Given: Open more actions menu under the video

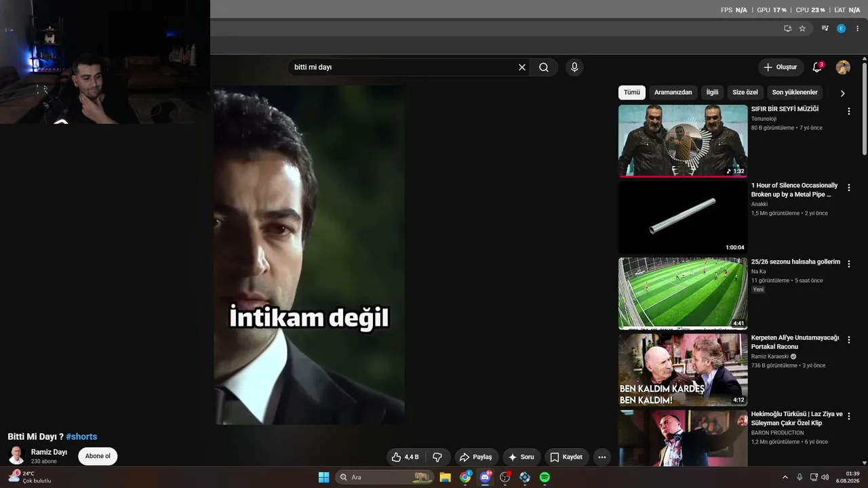Looking at the screenshot, I should (x=601, y=457).
